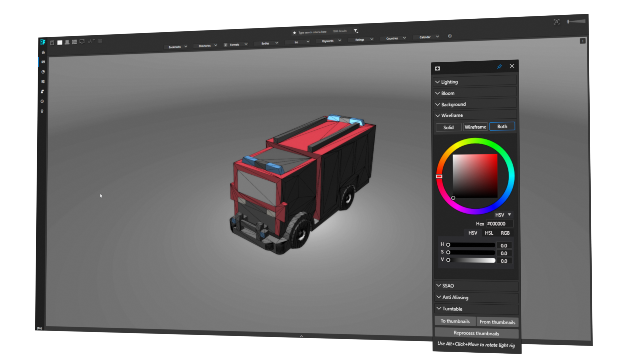Screen dimensions: 644x362
Task: Select Wireframe render mode
Action: pyautogui.click(x=475, y=127)
